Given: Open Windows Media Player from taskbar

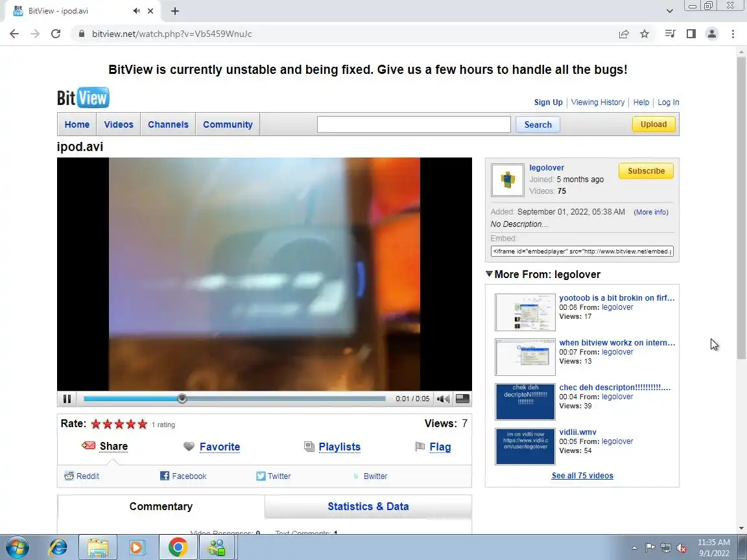Looking at the screenshot, I should 137,547.
